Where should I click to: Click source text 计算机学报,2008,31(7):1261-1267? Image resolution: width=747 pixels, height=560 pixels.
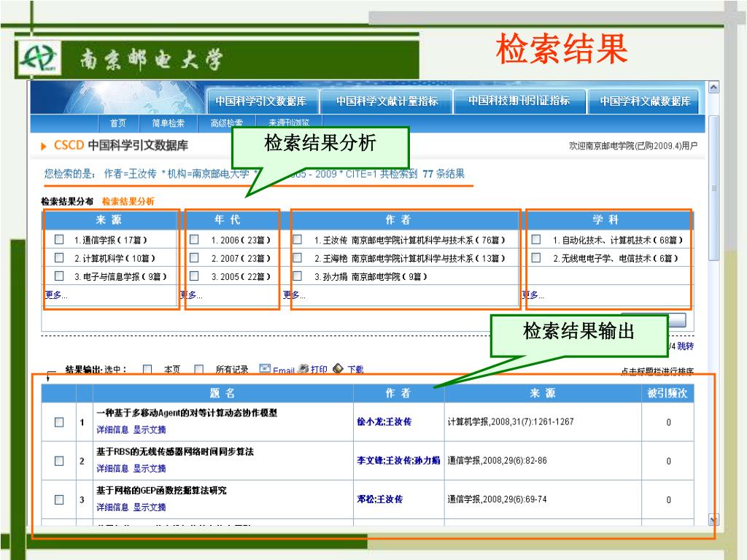tap(511, 421)
